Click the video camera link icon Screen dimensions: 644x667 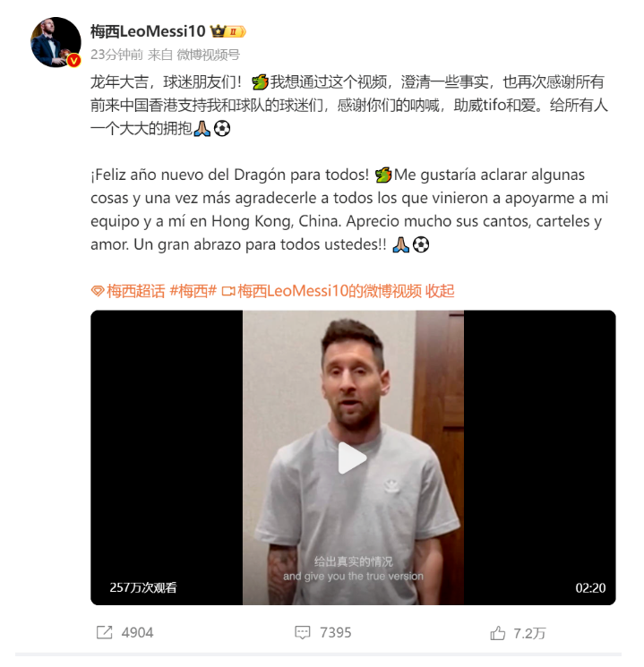tap(228, 291)
